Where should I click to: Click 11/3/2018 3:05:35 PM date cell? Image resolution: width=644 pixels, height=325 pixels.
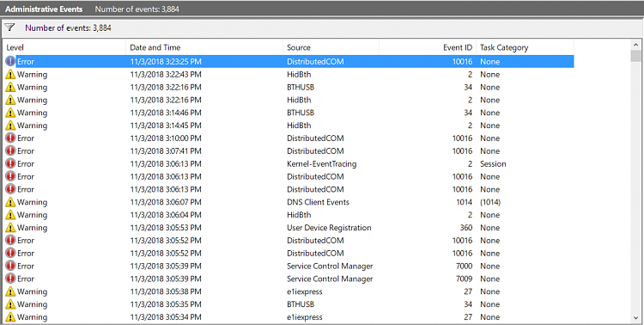[x=166, y=304]
